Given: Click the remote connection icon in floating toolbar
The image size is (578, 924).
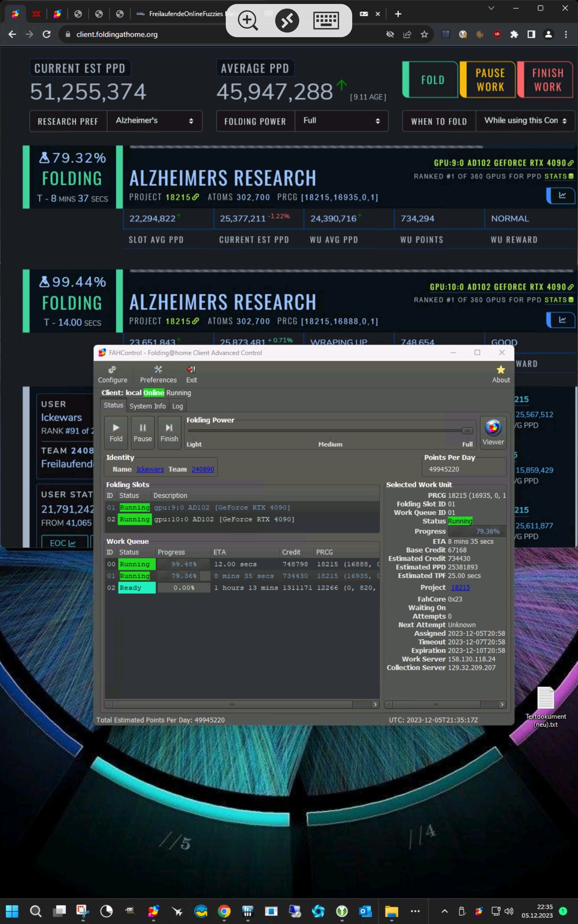Looking at the screenshot, I should point(287,20).
